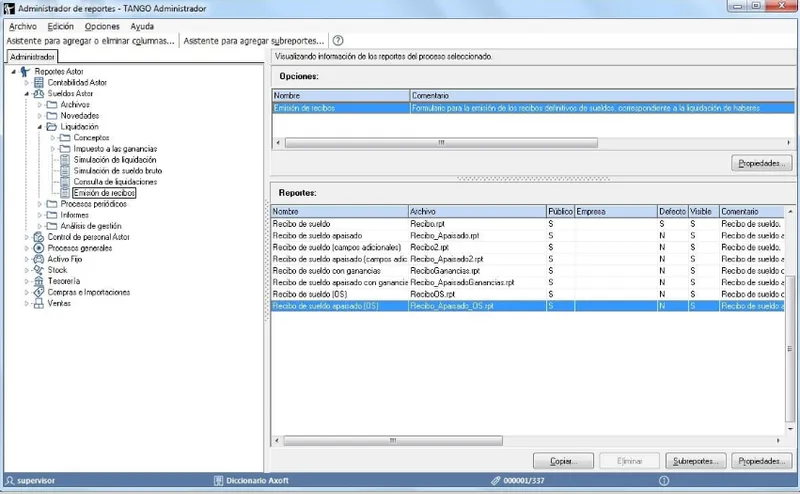
Task: Click the Liquidación open folder icon
Action: (x=52, y=127)
